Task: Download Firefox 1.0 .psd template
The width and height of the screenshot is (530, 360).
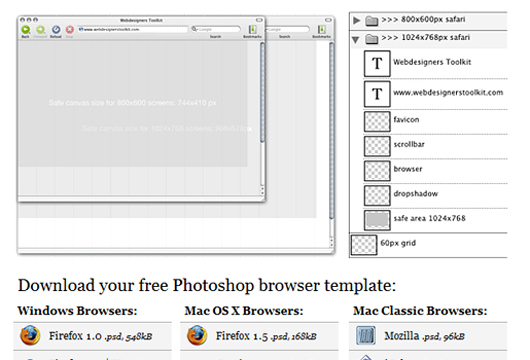Action: 101,336
